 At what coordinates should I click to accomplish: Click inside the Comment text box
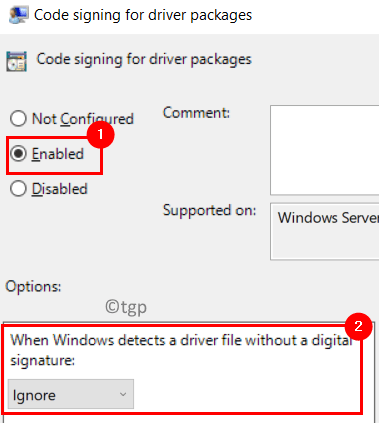pos(324,150)
